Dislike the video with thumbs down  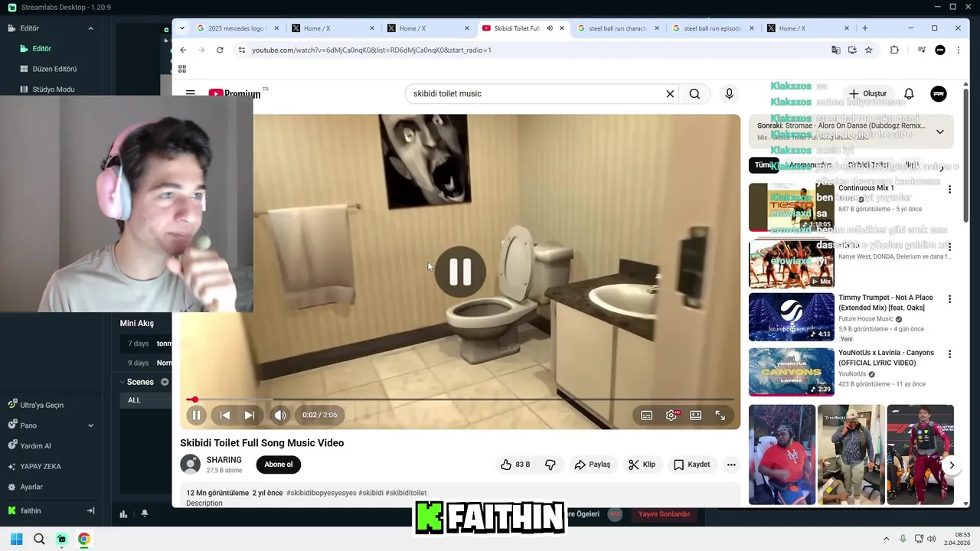[x=550, y=465]
